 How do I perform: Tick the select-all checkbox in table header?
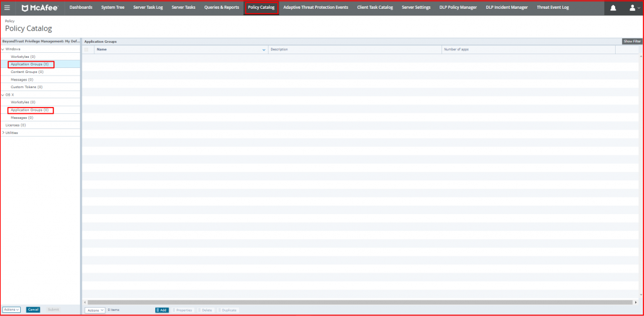pos(87,49)
